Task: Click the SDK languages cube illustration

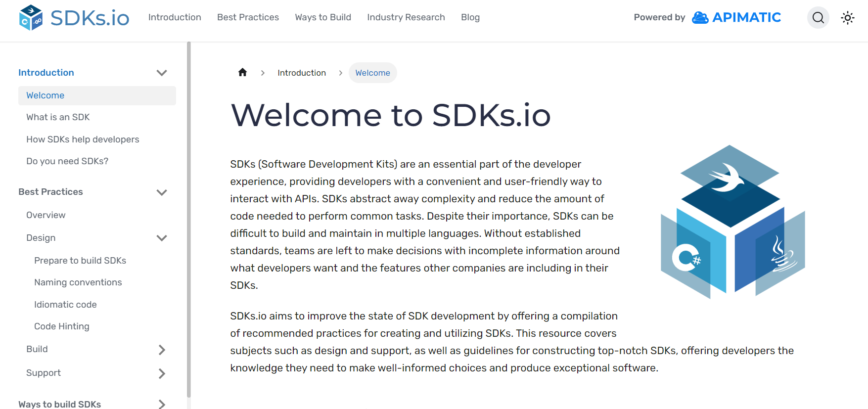Action: [x=733, y=222]
